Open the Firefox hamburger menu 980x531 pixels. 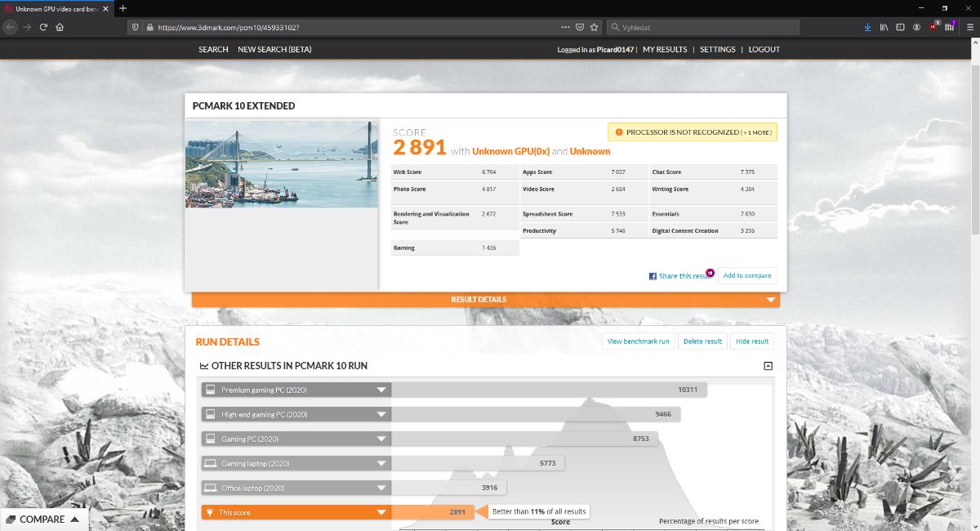pos(969,27)
